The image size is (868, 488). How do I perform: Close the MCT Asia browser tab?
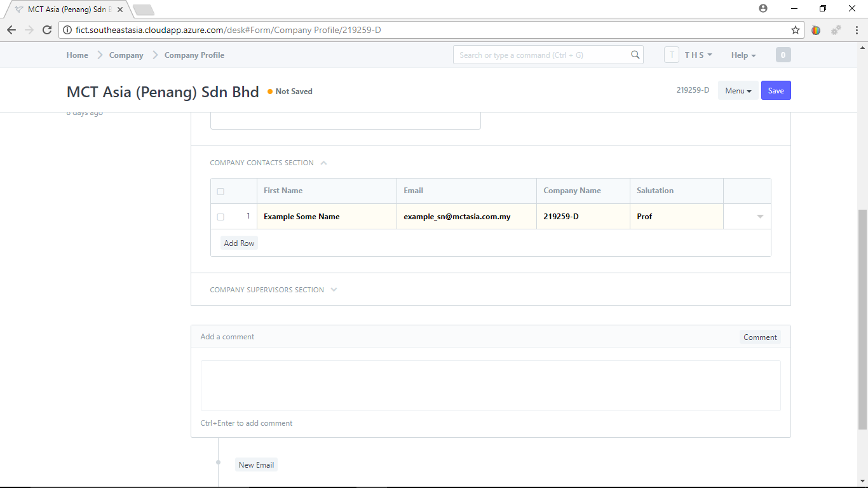point(120,10)
